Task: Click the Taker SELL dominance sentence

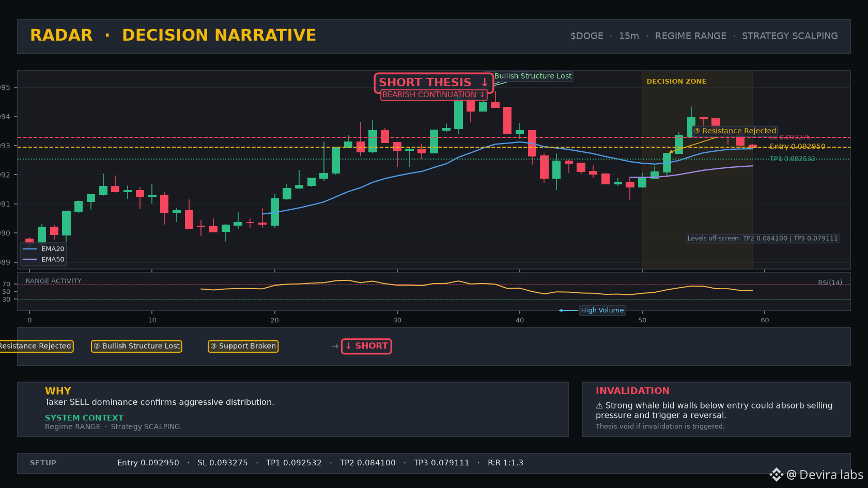Action: click(159, 402)
